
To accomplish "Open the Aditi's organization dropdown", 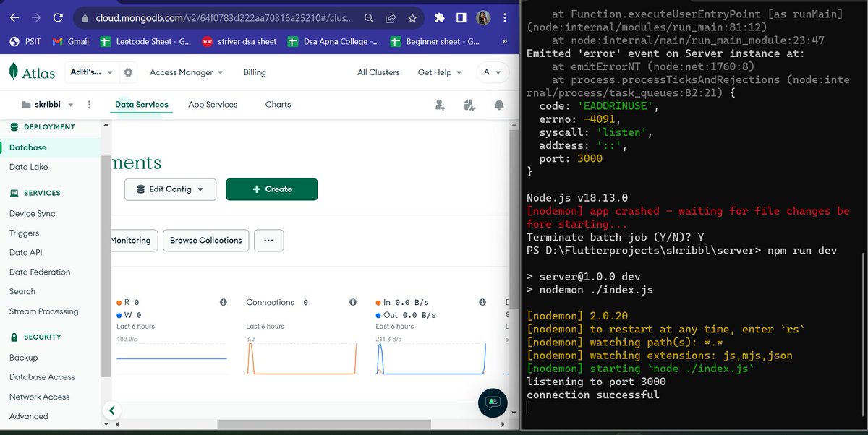I will point(93,72).
